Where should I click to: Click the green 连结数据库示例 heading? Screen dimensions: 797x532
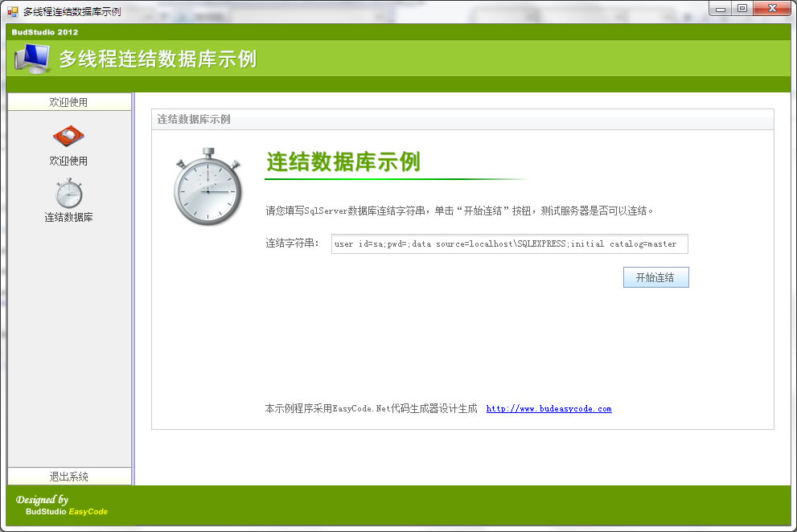click(343, 162)
